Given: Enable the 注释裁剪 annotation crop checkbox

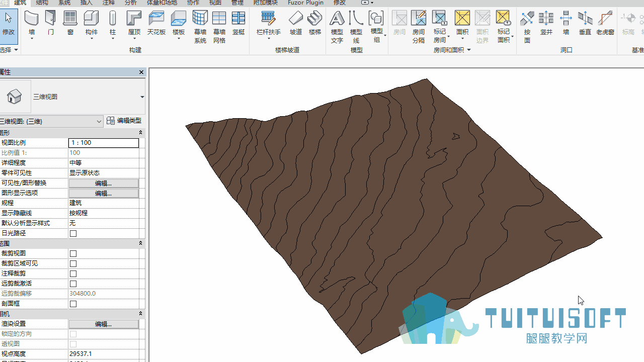Looking at the screenshot, I should pos(73,274).
